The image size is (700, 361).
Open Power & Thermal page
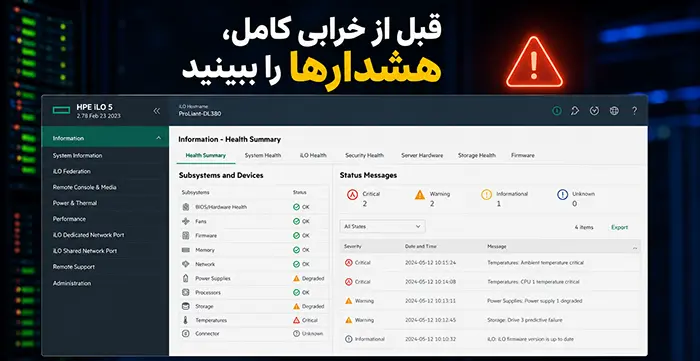click(75, 203)
